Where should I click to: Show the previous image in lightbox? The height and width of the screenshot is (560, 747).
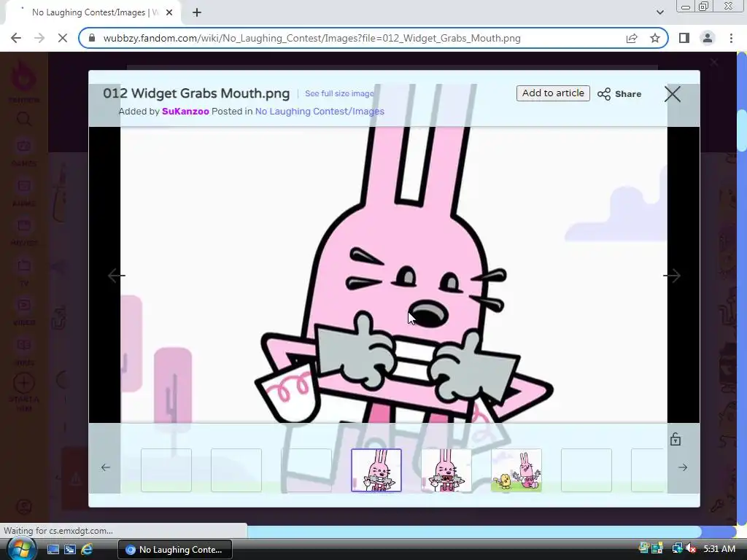coord(116,275)
